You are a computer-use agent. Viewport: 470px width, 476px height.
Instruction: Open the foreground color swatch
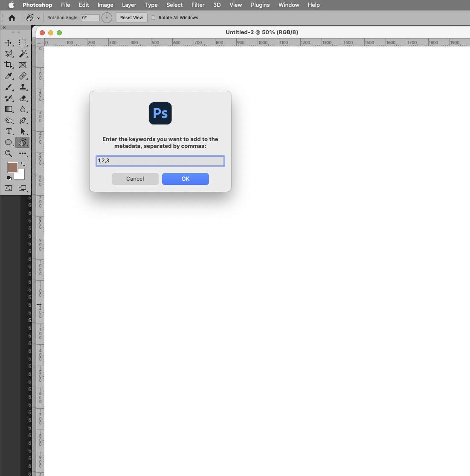pyautogui.click(x=12, y=167)
